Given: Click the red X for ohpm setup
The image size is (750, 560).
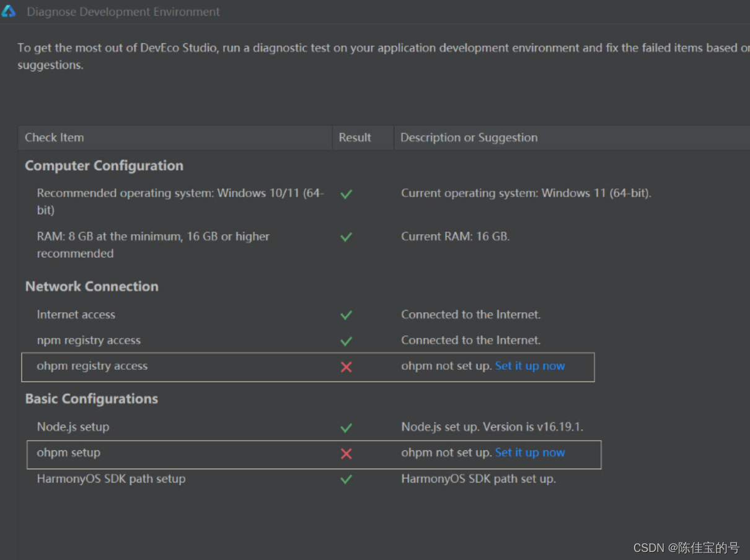Looking at the screenshot, I should pos(346,453).
